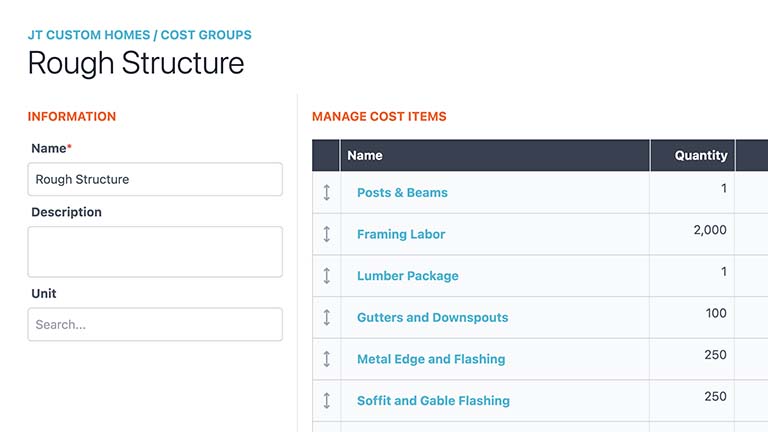Open the Posts & Beams cost item
The image size is (768, 432).
(x=402, y=192)
